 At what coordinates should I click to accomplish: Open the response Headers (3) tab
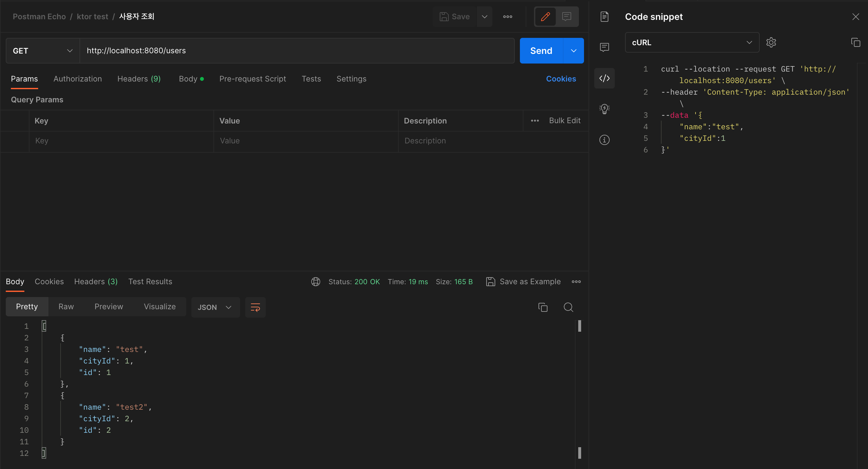pos(96,282)
